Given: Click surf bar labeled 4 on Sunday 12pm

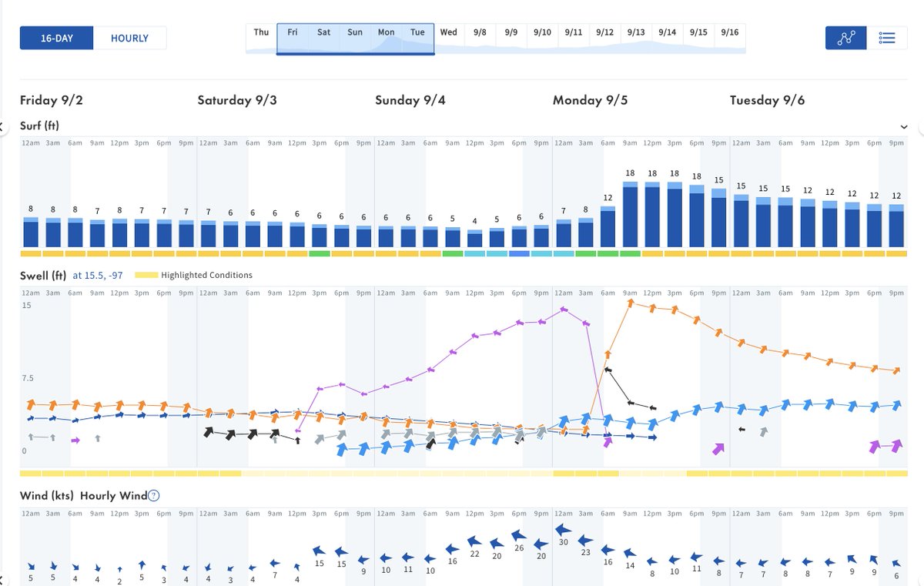Looking at the screenshot, I should (474, 237).
